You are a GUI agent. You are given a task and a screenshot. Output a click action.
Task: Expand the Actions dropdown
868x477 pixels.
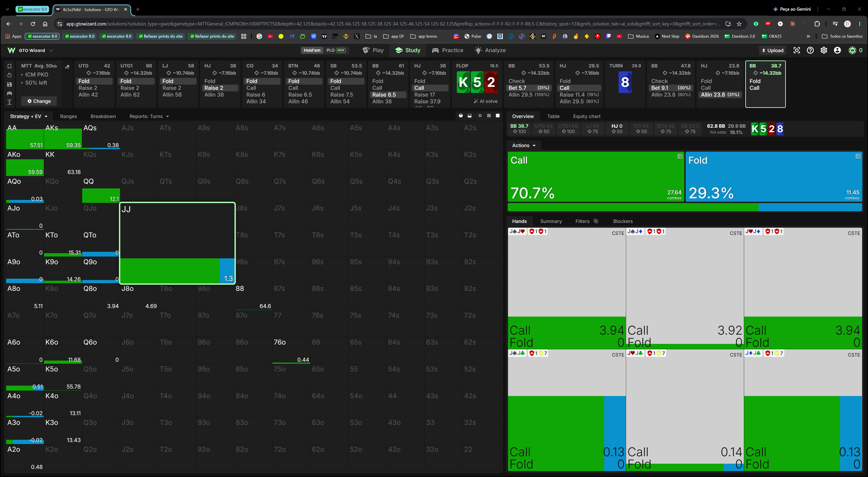(x=524, y=145)
